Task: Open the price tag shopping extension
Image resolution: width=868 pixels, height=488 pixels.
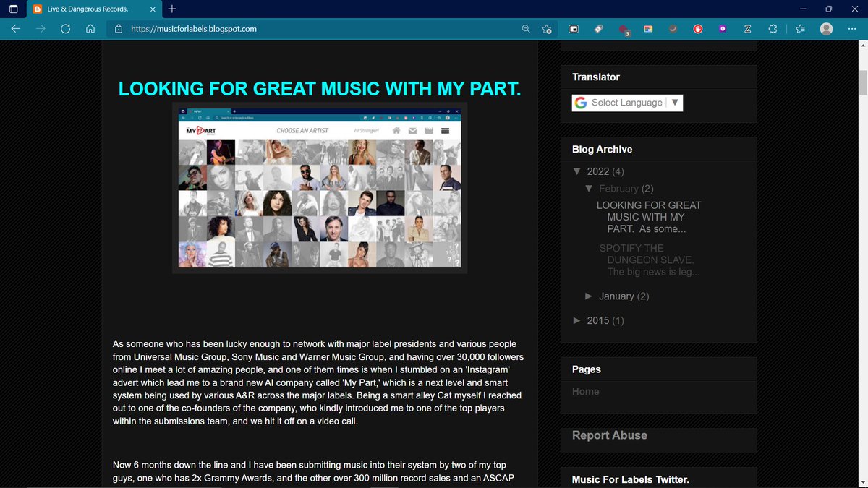Action: coord(598,29)
